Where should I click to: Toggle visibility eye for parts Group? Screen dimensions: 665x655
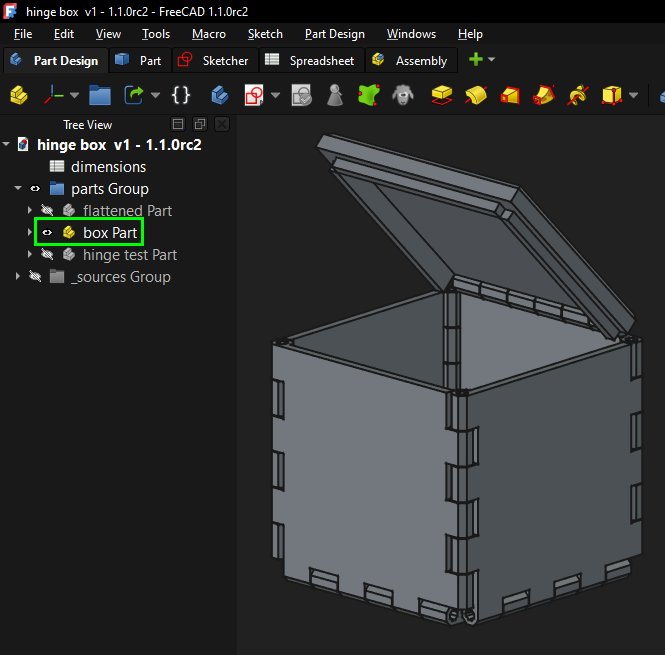pyautogui.click(x=35, y=188)
